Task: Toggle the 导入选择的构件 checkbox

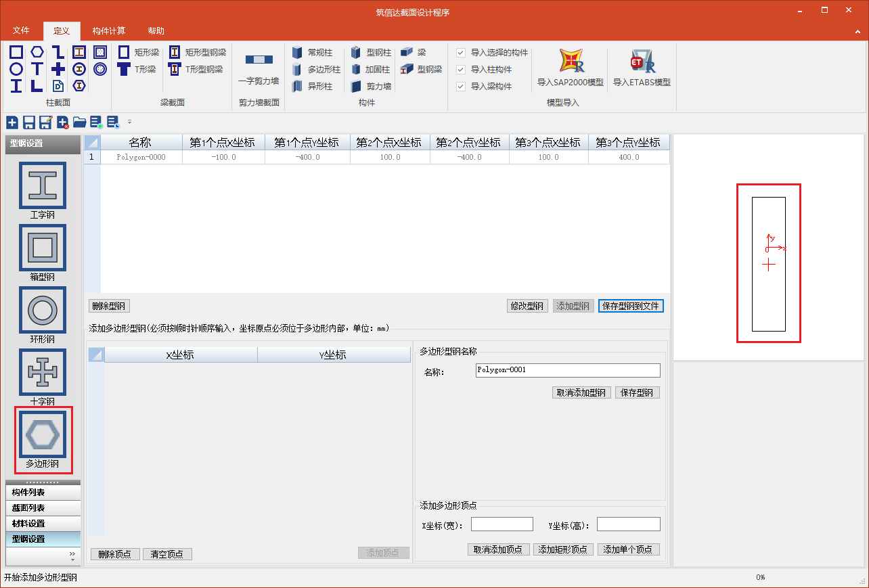Action: tap(461, 53)
